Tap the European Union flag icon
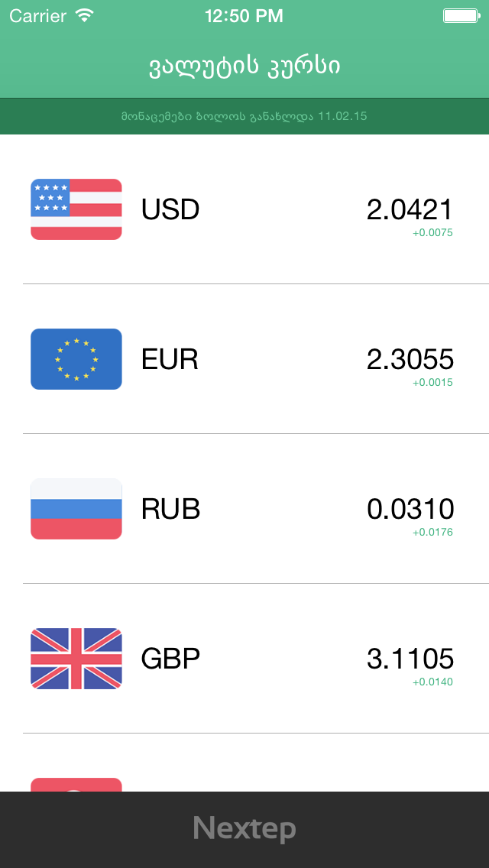 [x=76, y=359]
